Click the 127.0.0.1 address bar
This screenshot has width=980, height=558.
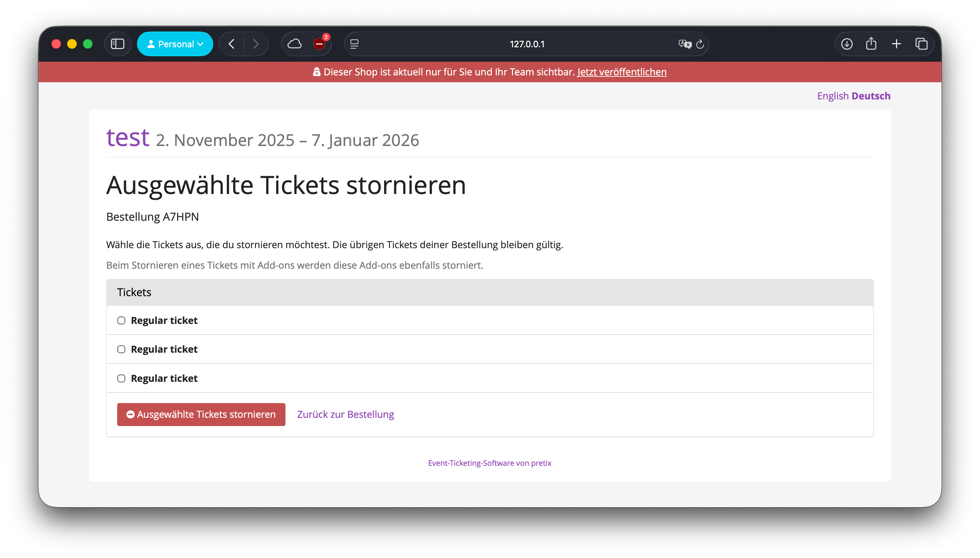(527, 44)
